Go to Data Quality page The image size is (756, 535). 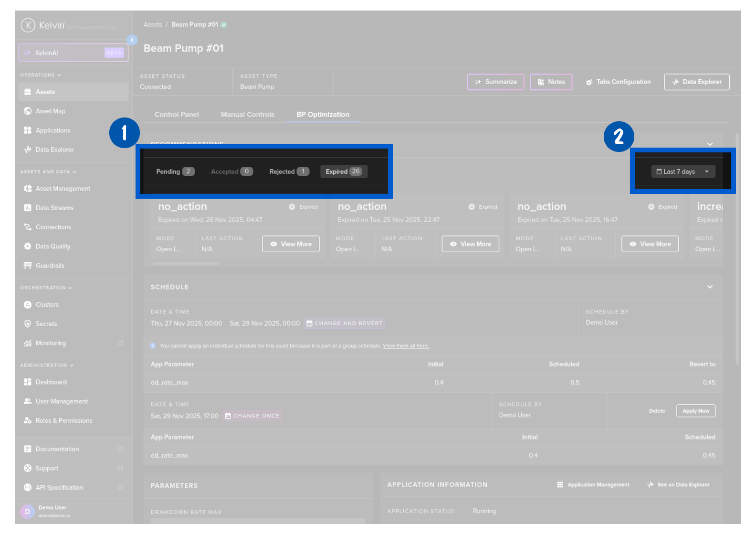[52, 246]
